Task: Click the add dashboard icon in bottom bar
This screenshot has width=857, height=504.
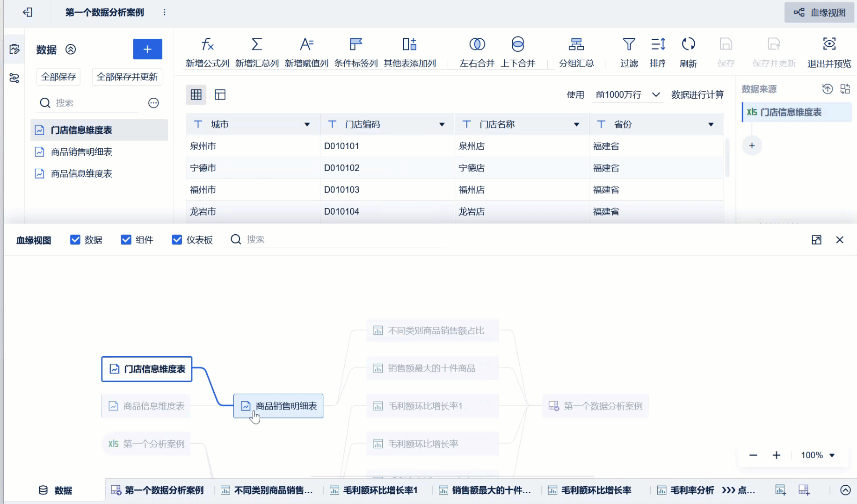Action: coord(804,490)
